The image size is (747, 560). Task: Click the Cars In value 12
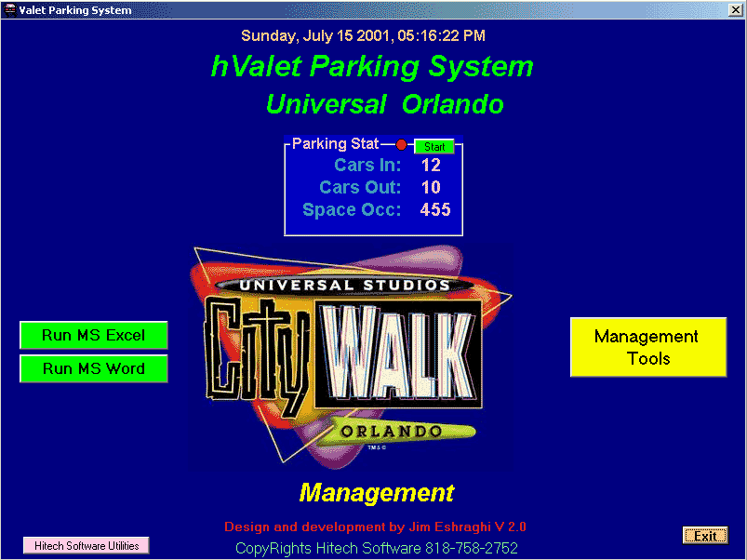[431, 166]
